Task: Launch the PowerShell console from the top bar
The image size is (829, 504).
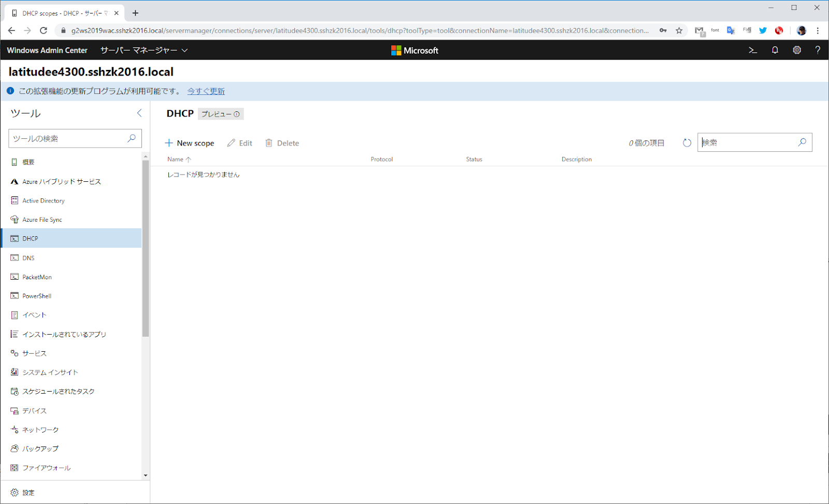Action: pos(752,50)
